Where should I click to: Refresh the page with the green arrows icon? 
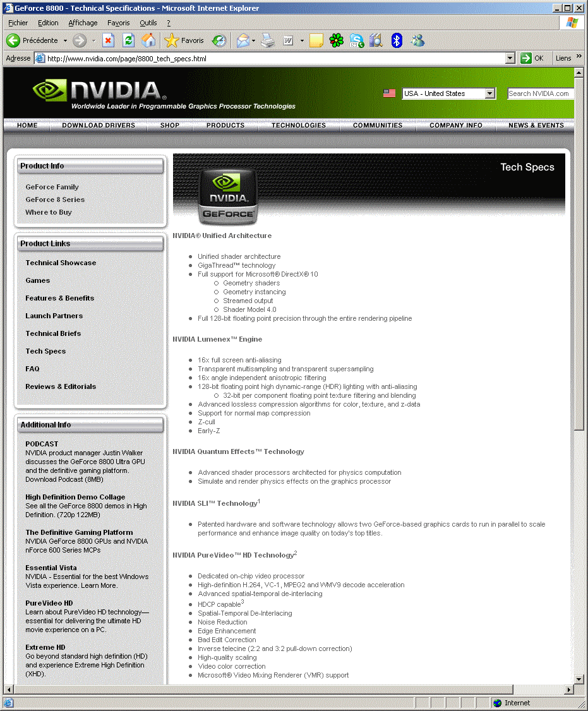pyautogui.click(x=129, y=40)
